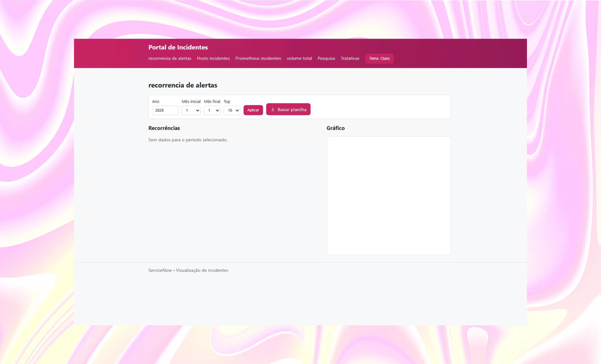
Task: Click the download icon in Baixar planilha
Action: tap(273, 110)
